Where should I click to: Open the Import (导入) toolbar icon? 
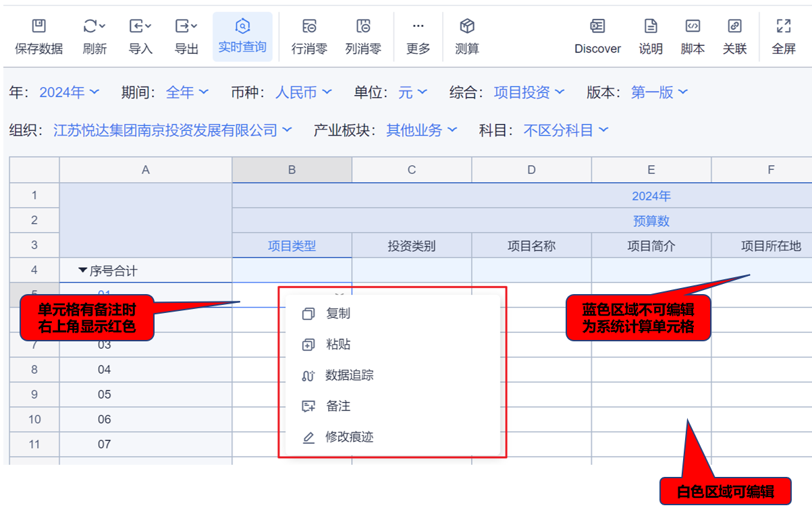140,27
